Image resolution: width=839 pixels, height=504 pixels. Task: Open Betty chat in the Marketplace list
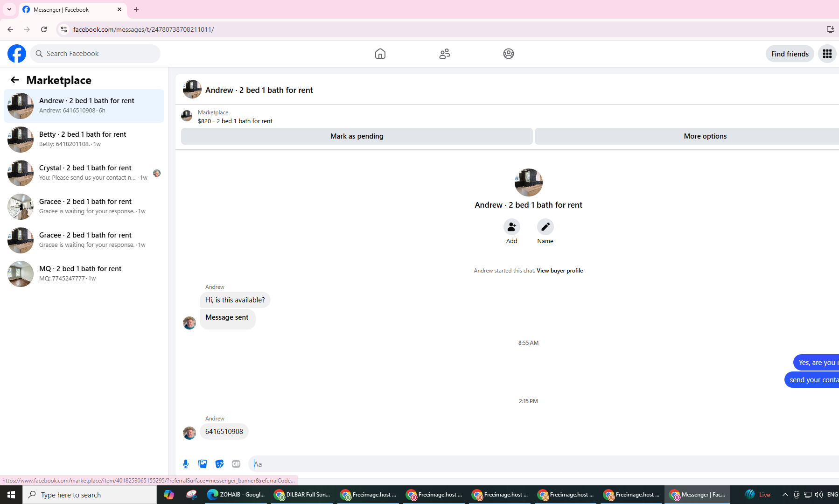click(84, 140)
